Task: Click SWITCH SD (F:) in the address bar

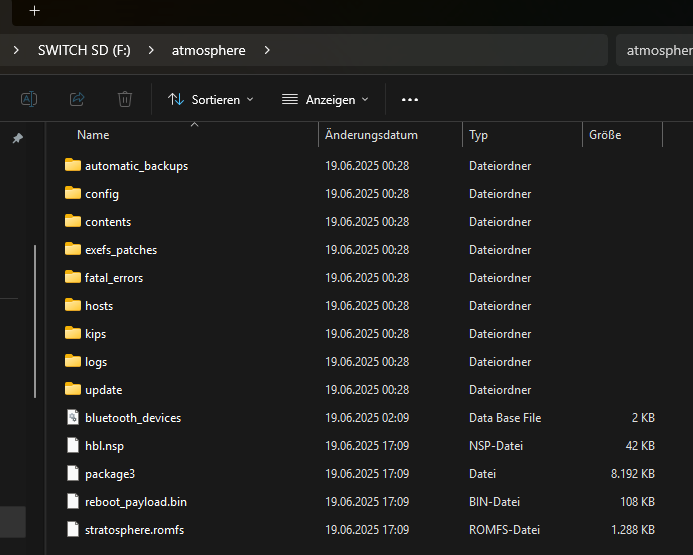Action: point(86,50)
